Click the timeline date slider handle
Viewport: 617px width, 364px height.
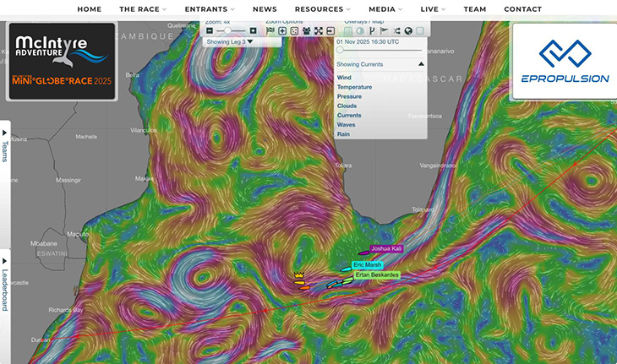340,50
